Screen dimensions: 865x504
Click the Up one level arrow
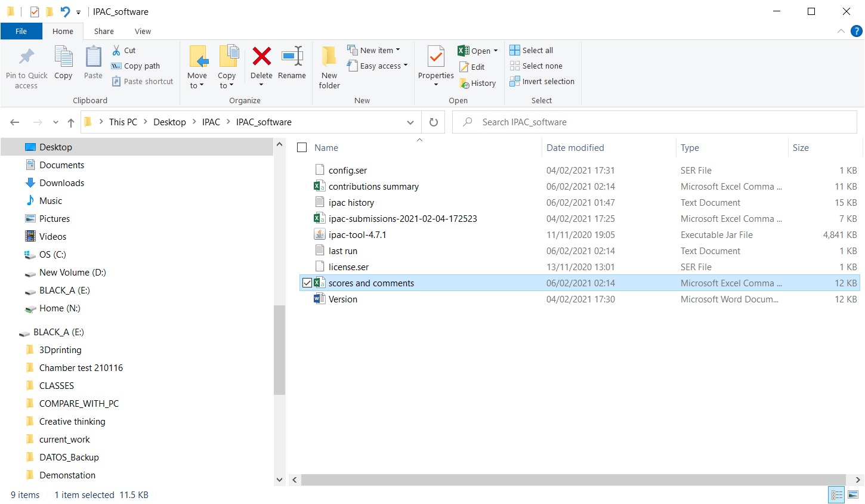pos(71,122)
